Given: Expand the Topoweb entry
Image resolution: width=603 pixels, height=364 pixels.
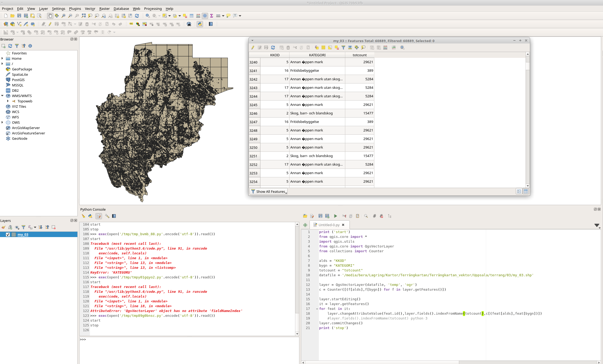Looking at the screenshot, I should [8, 101].
